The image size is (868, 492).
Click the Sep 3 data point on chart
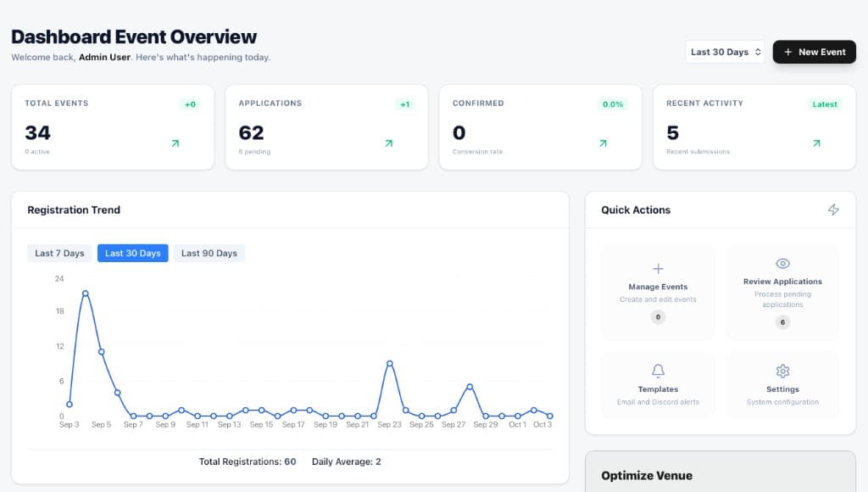click(70, 405)
